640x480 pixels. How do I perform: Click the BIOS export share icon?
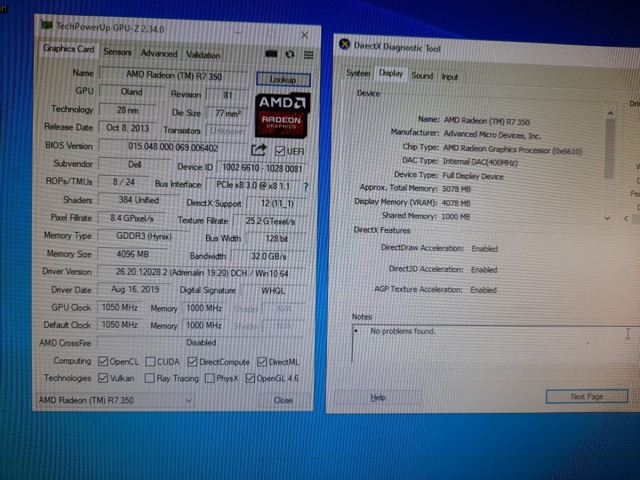[x=258, y=149]
